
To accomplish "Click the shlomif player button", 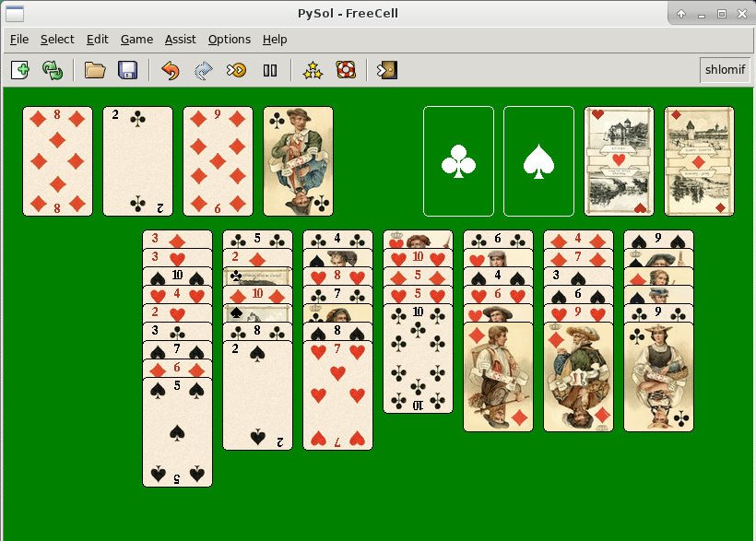I will (x=726, y=70).
